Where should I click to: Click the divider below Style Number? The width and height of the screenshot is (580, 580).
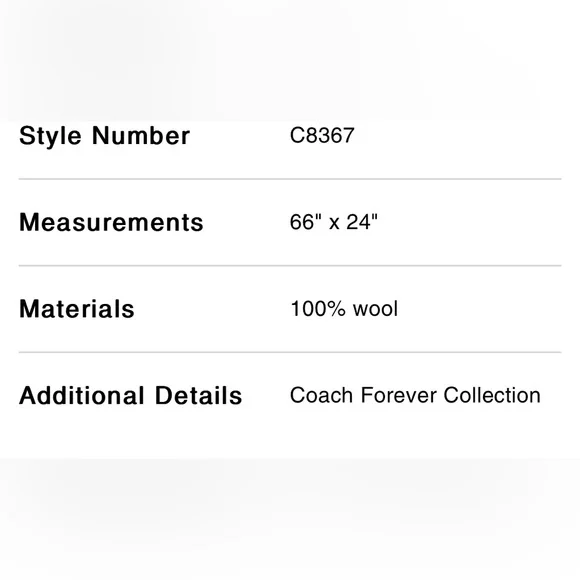pos(290,179)
